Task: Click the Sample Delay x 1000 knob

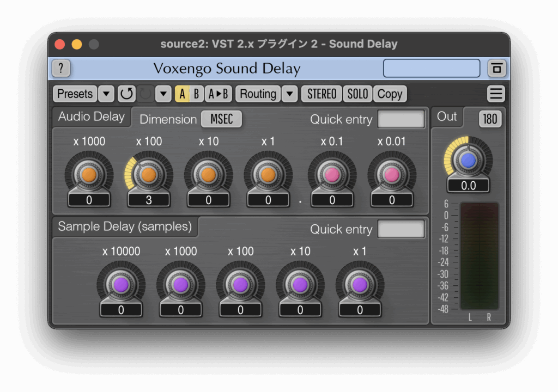Action: pos(181,285)
